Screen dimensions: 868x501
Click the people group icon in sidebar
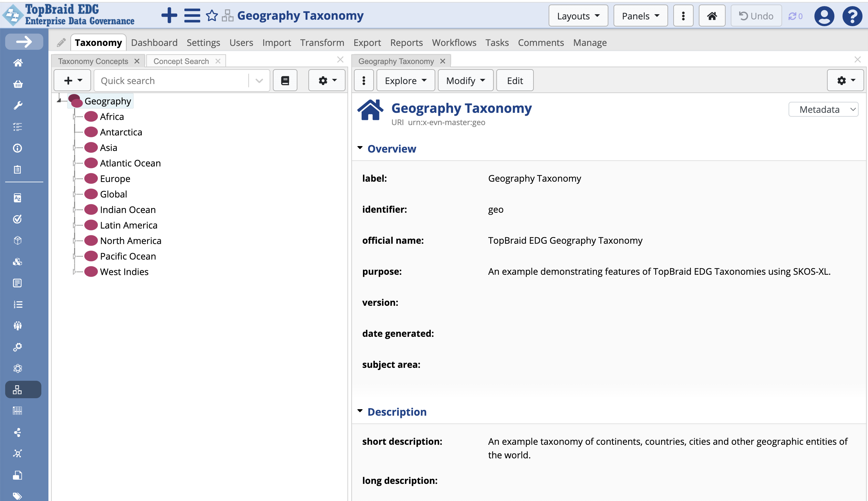[17, 325]
